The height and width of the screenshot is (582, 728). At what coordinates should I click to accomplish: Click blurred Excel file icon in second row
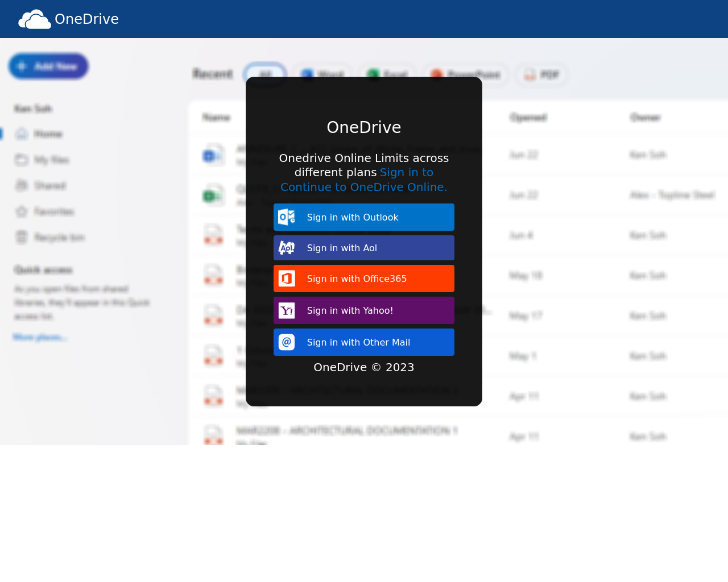point(213,195)
